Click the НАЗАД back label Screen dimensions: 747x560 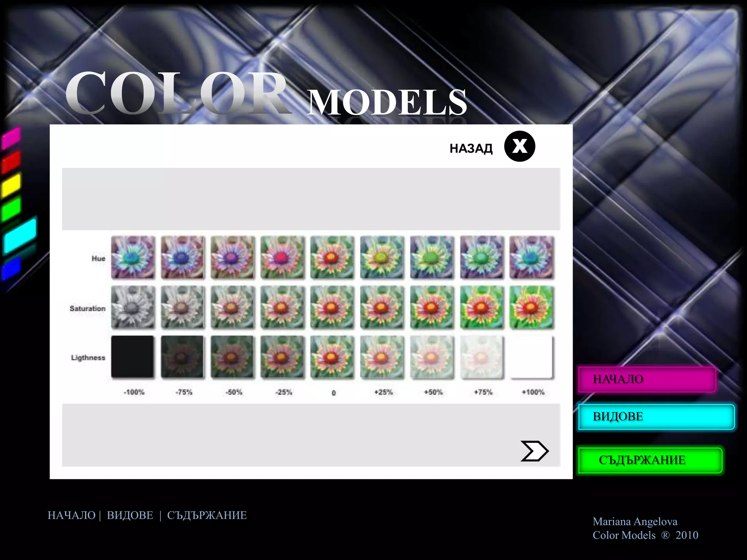pos(471,149)
